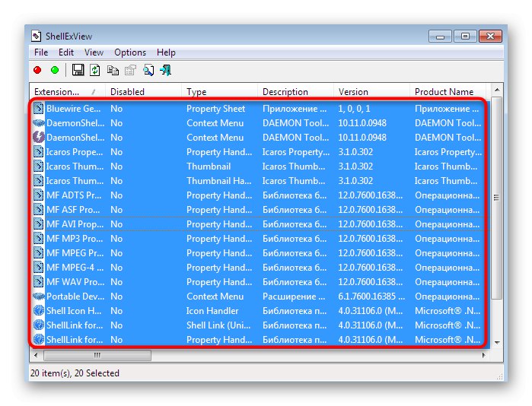Select the MF MPEG Pr... extension name
This screenshot has width=532, height=406.
[x=75, y=253]
